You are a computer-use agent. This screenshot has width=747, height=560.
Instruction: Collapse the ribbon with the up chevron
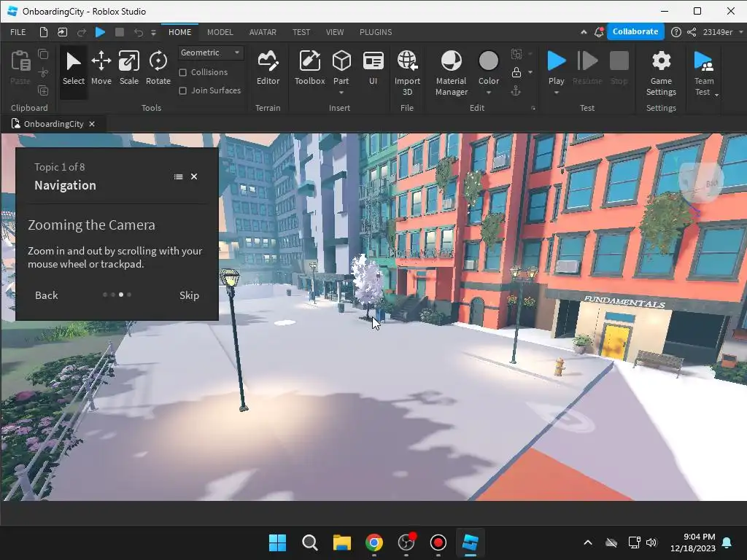pos(584,32)
